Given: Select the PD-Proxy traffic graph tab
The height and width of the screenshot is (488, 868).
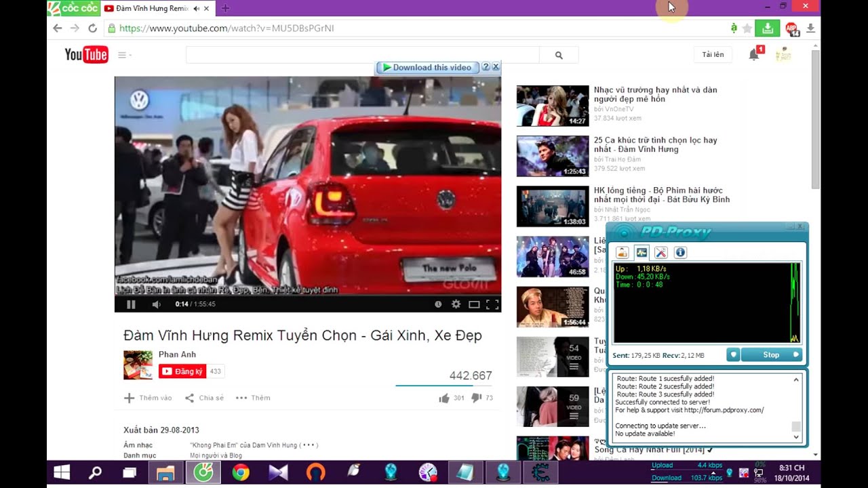Looking at the screenshot, I should [642, 253].
